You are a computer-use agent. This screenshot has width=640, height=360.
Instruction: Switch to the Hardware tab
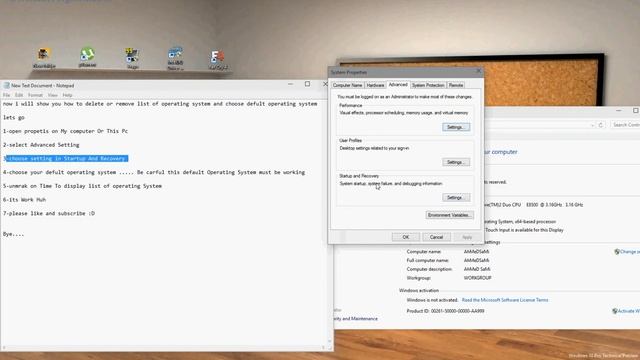click(375, 85)
